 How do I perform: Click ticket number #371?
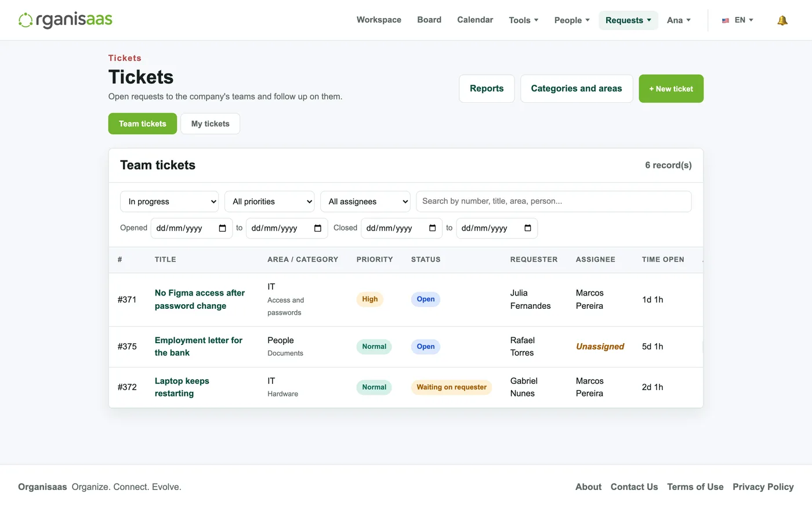click(127, 300)
